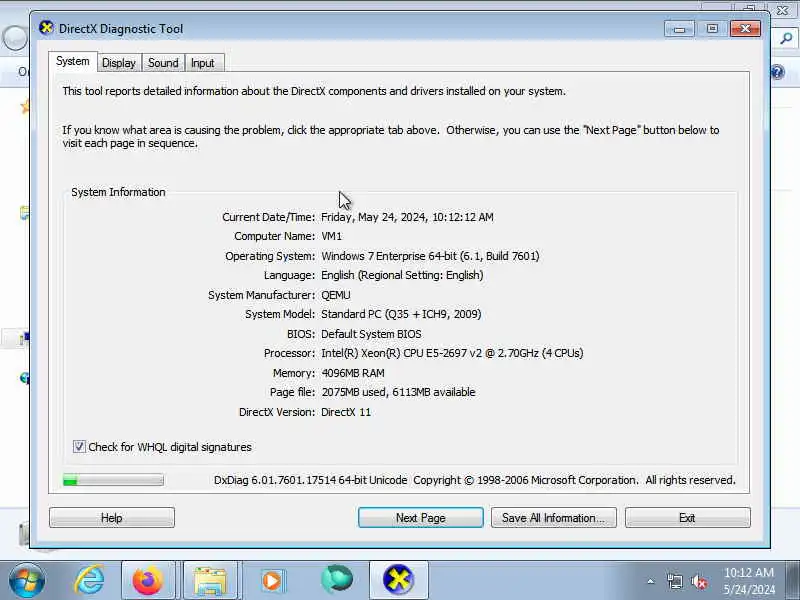800x600 pixels.
Task: Switch to the Display tab
Action: pos(119,63)
